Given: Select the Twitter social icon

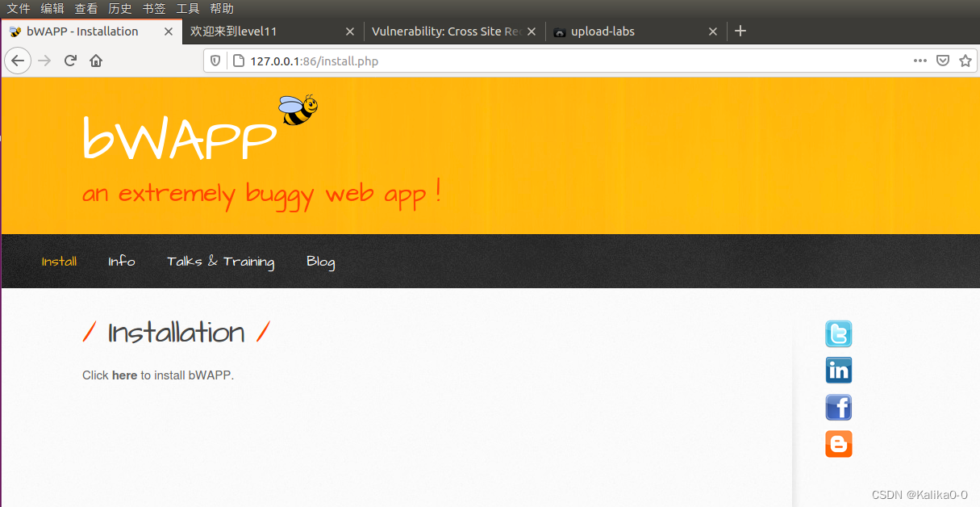Looking at the screenshot, I should 838,333.
